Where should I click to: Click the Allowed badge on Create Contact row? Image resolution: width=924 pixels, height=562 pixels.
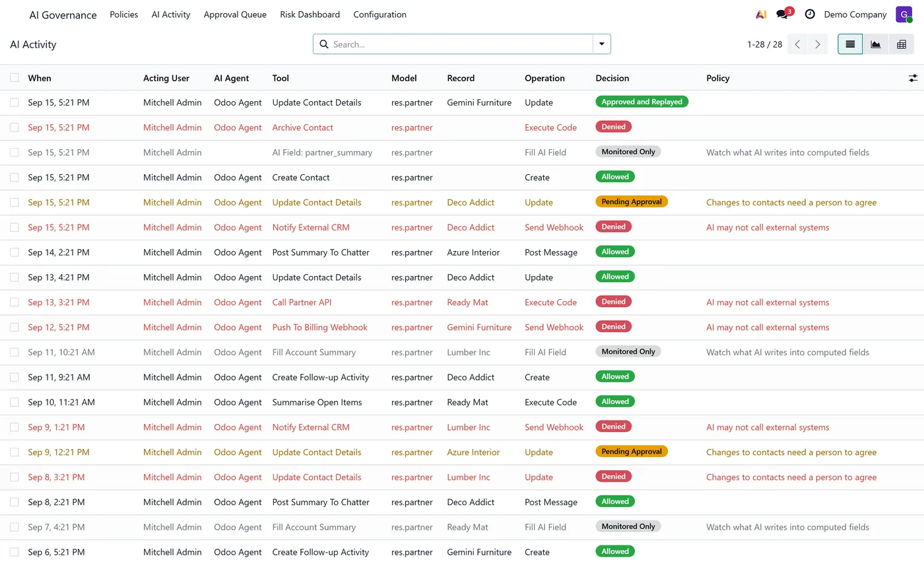(x=615, y=176)
